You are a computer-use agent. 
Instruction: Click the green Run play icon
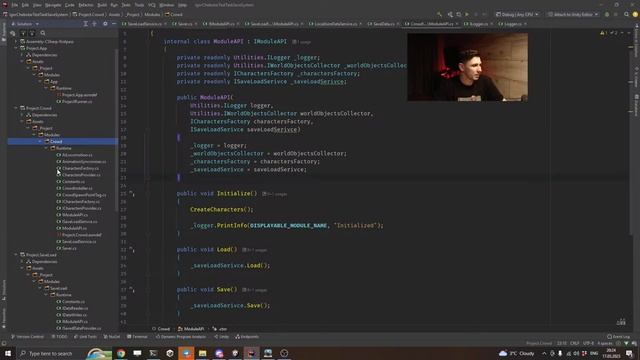pyautogui.click(x=467, y=14)
